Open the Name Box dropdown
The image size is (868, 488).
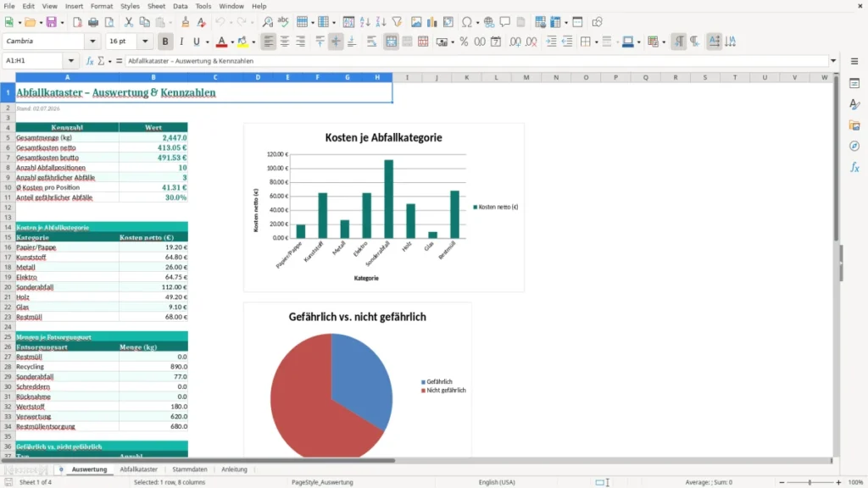pos(71,61)
